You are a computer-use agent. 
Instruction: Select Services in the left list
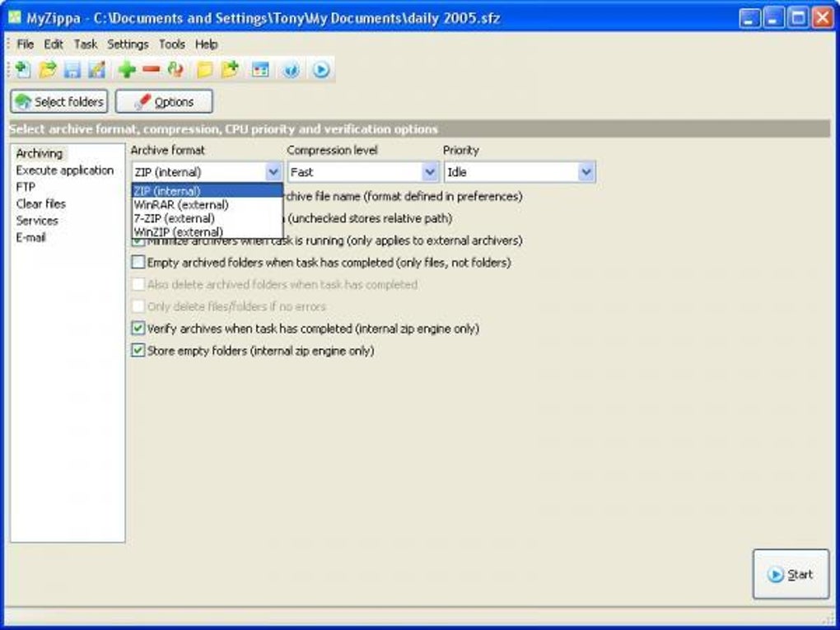(37, 221)
